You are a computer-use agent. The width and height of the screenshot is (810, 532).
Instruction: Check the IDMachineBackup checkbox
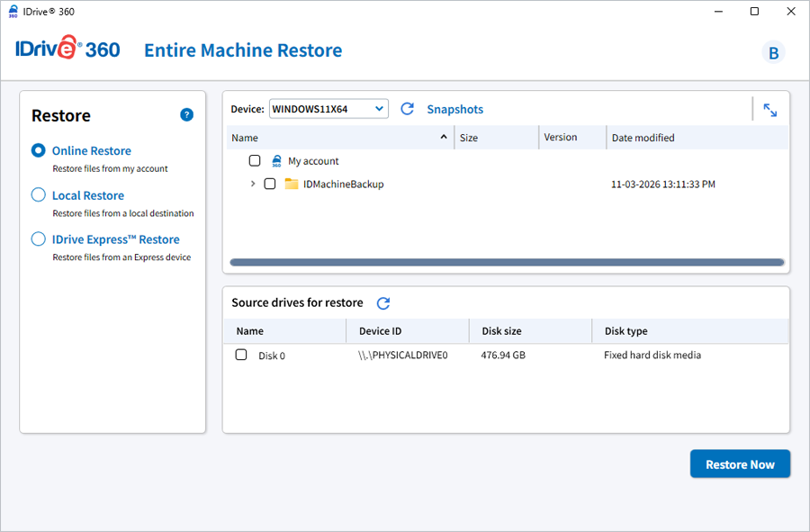pos(270,184)
